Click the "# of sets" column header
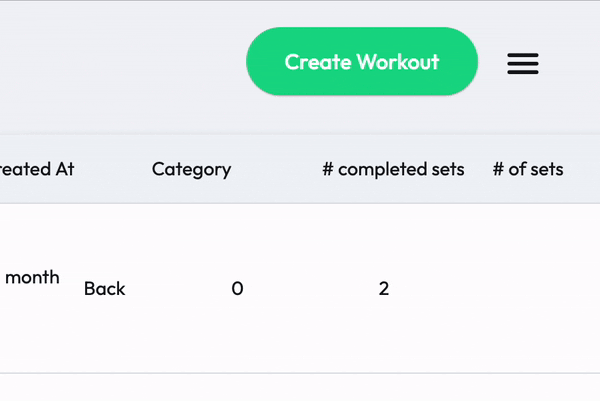Image resolution: width=600 pixels, height=401 pixels. (528, 169)
